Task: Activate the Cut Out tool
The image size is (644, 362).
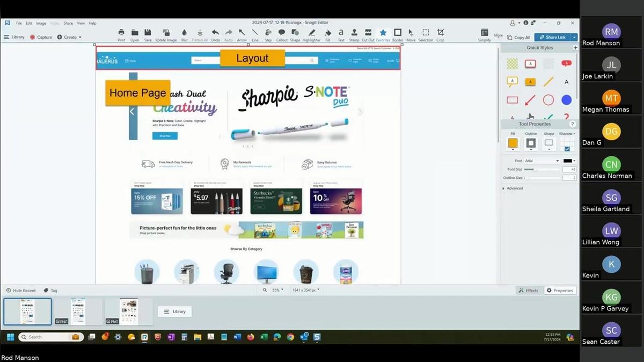Action: pyautogui.click(x=369, y=33)
